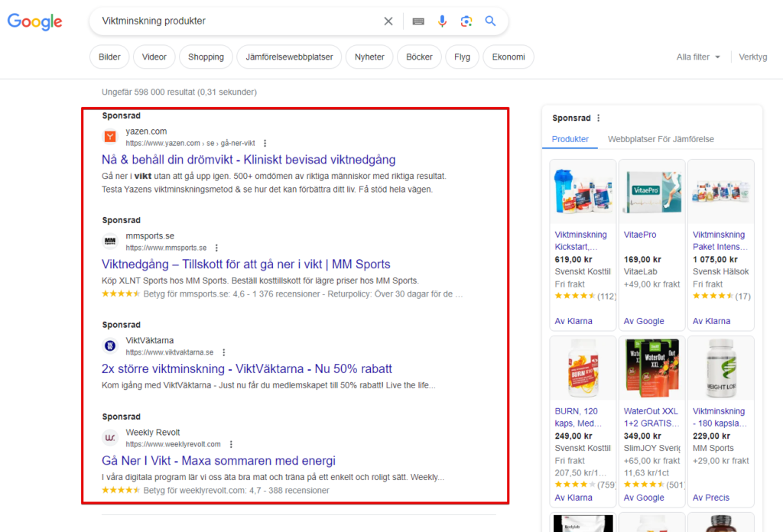Click the yazen.com URL breadcrumb

pos(190,143)
